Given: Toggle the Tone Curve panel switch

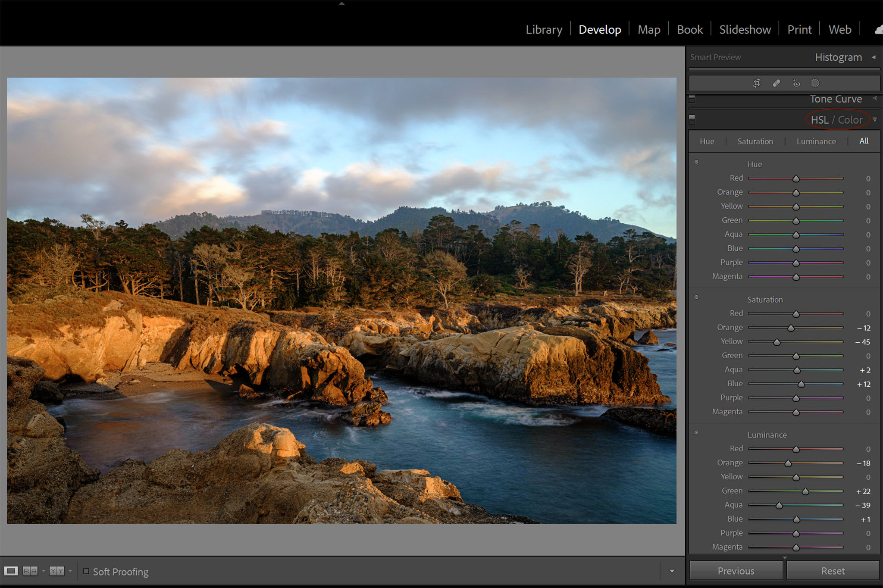Looking at the screenshot, I should pyautogui.click(x=692, y=99).
